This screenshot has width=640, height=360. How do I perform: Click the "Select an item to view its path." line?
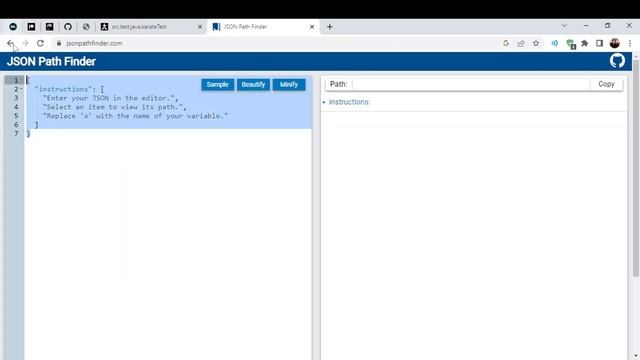point(114,107)
